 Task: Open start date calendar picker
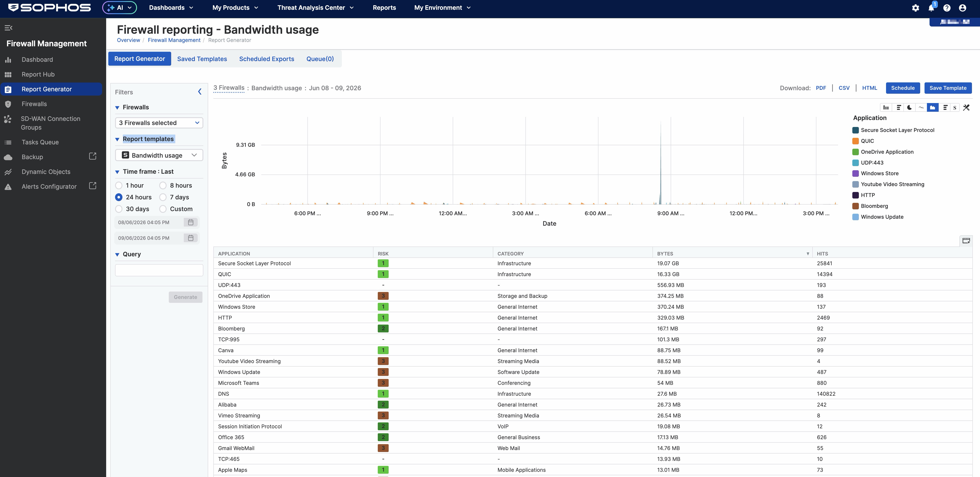click(191, 222)
